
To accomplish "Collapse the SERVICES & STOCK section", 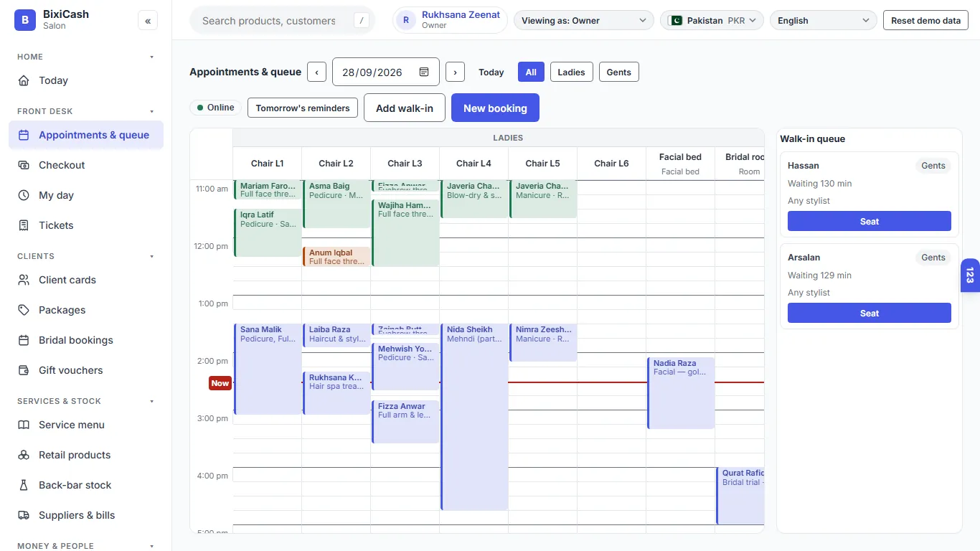I will tap(151, 401).
